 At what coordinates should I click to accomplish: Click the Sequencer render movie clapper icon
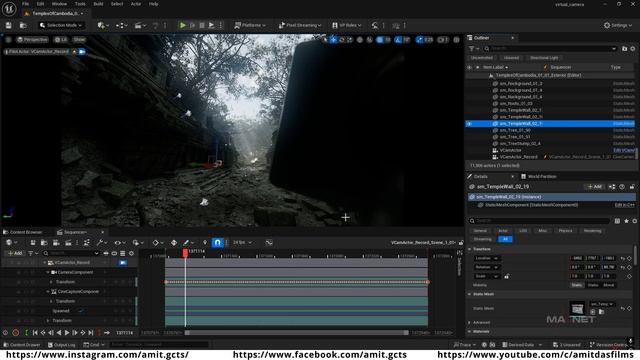click(69, 242)
